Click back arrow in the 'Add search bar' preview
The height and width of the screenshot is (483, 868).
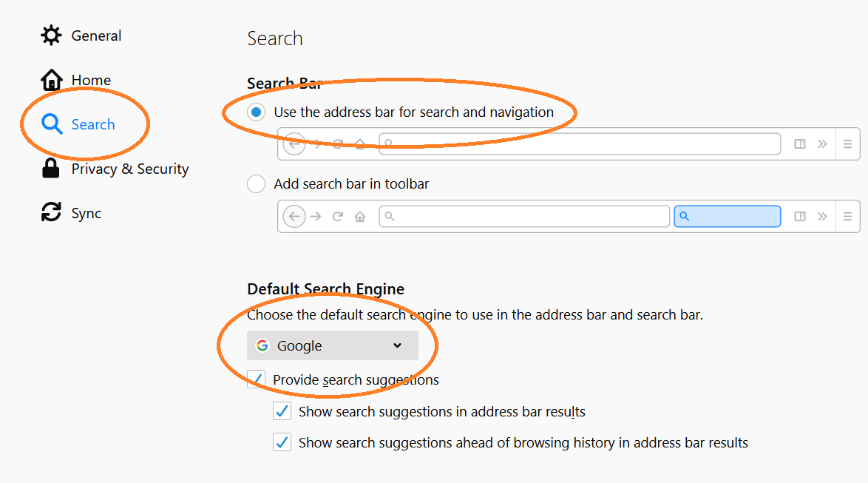pyautogui.click(x=294, y=216)
